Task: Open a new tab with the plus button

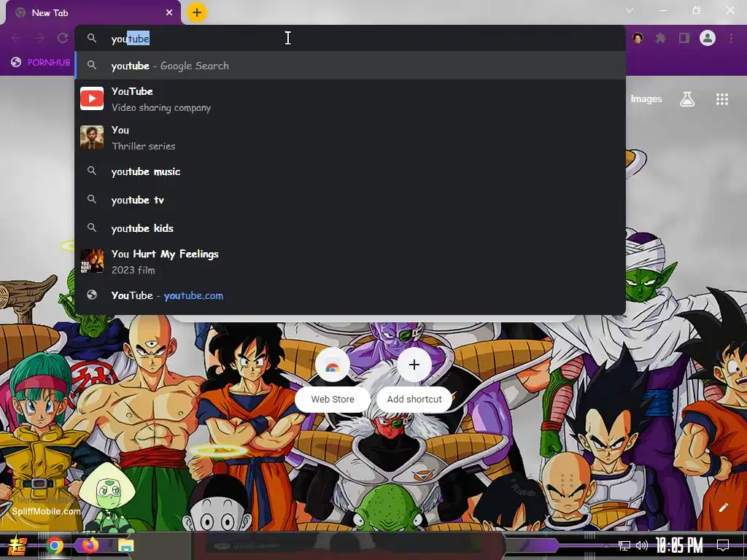Action: [x=197, y=12]
